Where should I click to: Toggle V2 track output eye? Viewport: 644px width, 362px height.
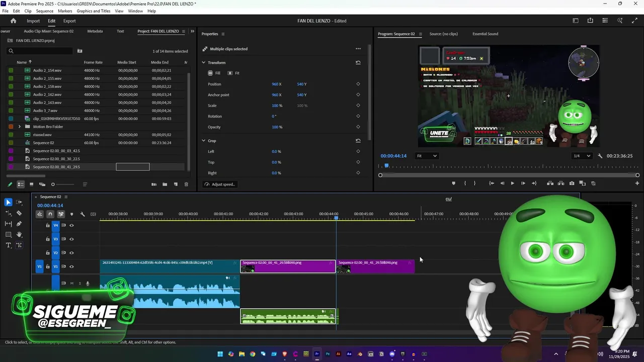click(71, 253)
